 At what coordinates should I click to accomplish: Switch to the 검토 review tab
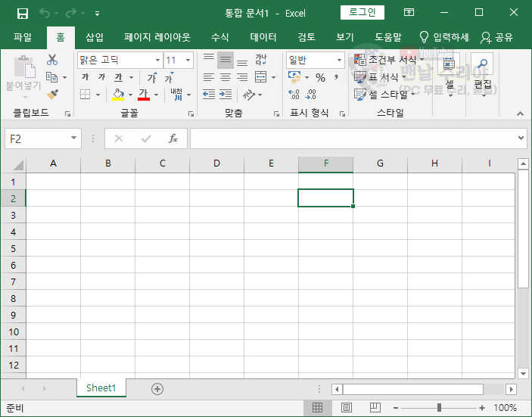(306, 37)
